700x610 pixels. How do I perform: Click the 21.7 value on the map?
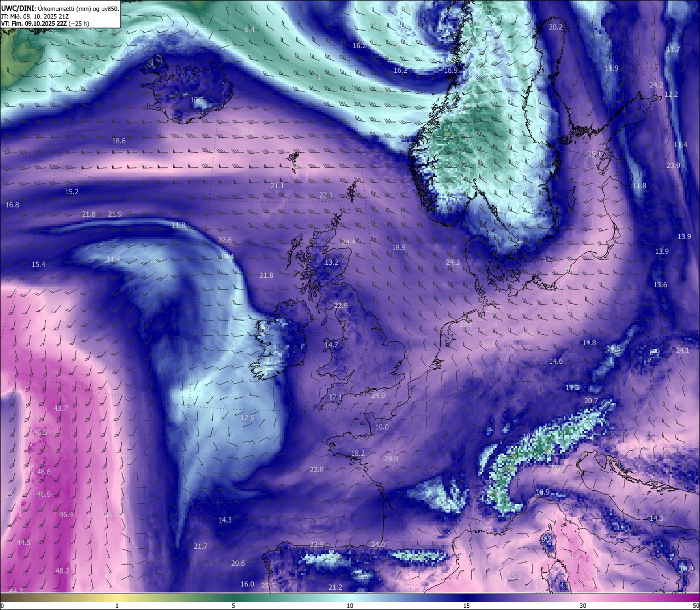click(x=201, y=546)
